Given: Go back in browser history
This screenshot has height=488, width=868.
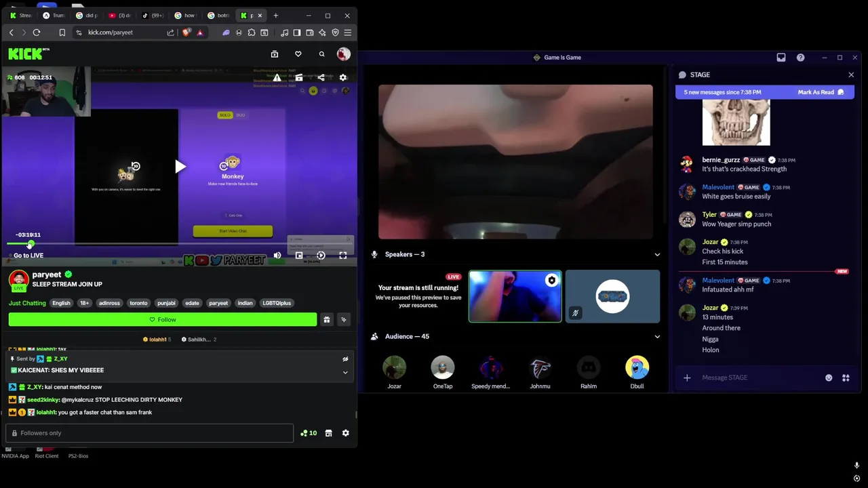Looking at the screenshot, I should (12, 33).
